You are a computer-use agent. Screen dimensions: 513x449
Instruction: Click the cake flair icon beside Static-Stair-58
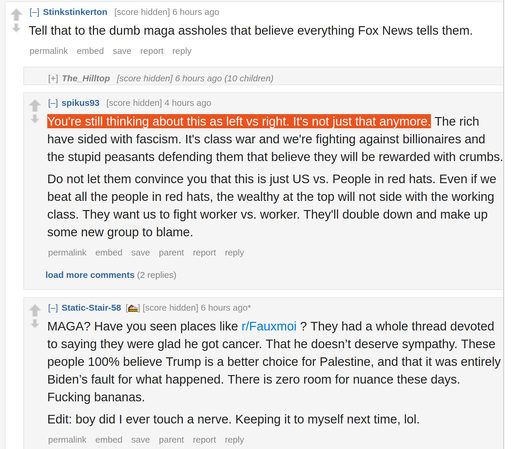pos(133,308)
